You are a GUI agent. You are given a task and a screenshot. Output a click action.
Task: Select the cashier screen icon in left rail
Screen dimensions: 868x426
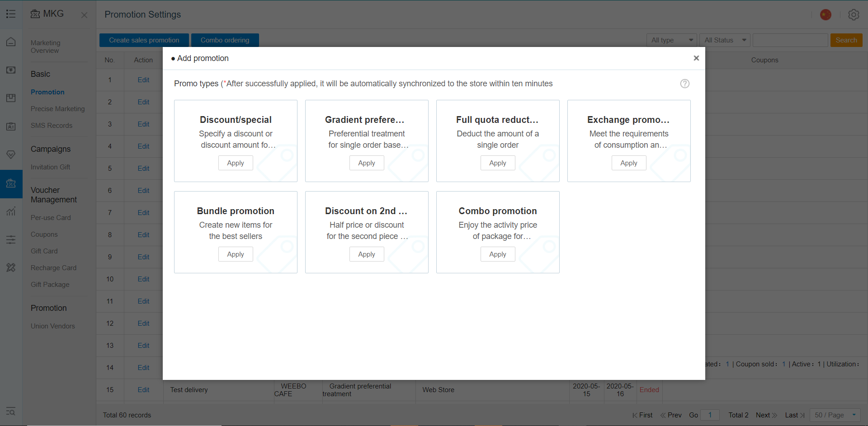(11, 70)
